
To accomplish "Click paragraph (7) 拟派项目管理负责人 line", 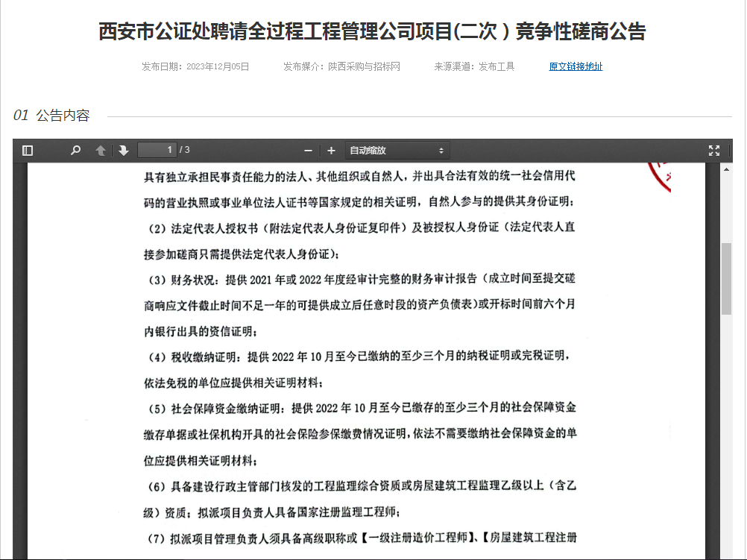I will click(x=362, y=538).
